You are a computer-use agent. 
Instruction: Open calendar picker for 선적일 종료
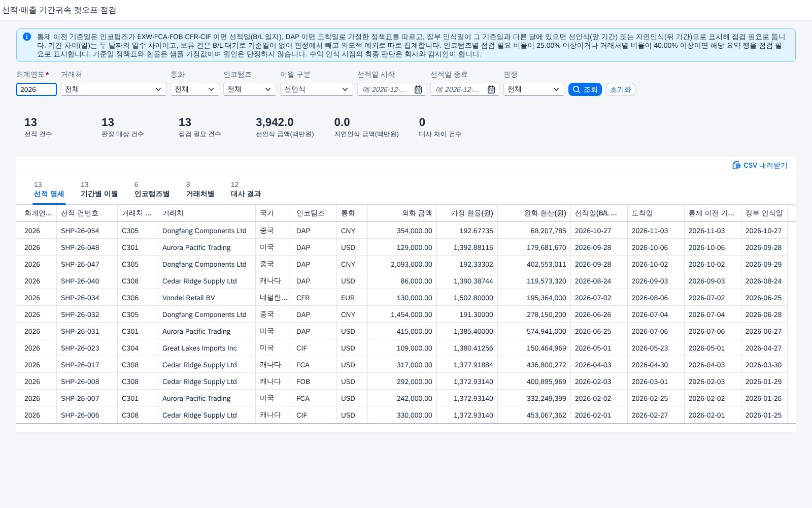(x=491, y=89)
